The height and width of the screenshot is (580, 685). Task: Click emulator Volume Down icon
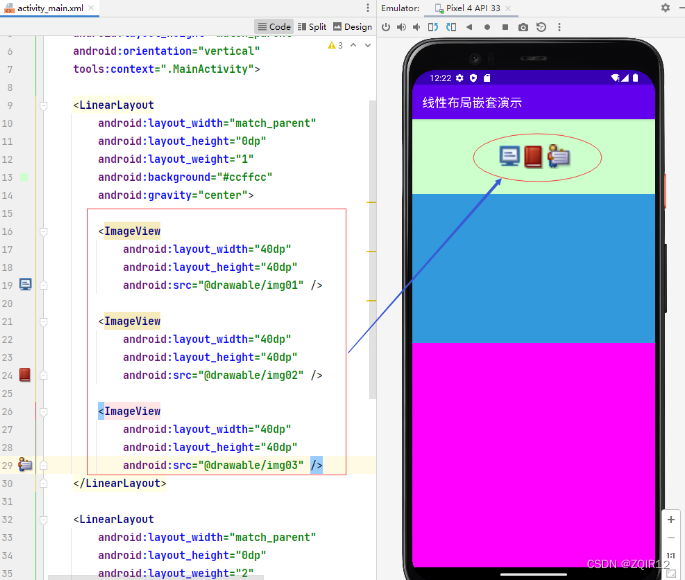click(x=416, y=27)
